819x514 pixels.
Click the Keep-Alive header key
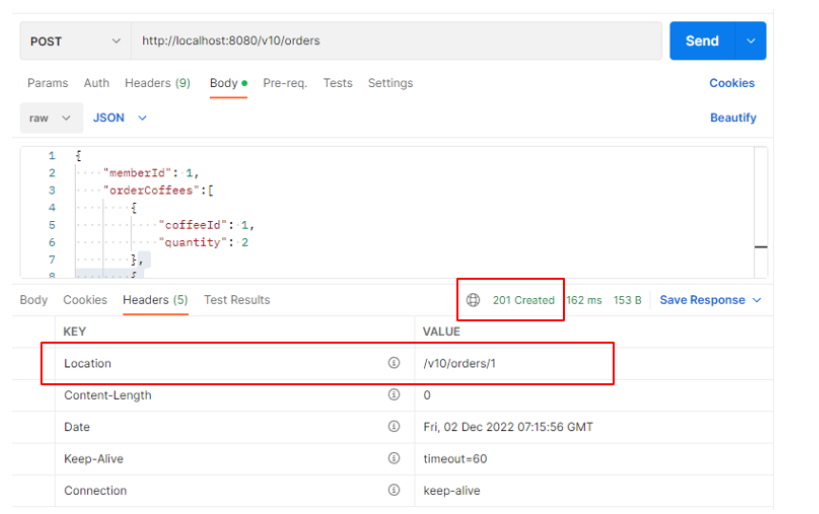click(x=93, y=459)
